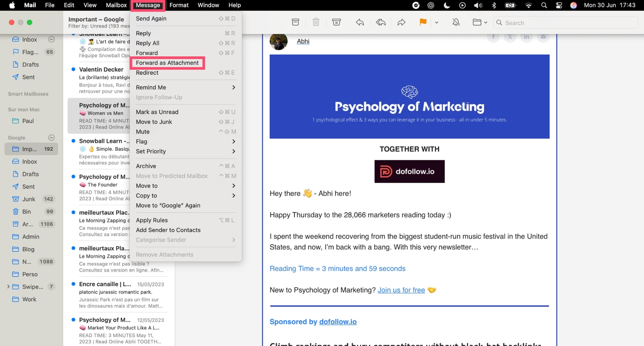Click the LinkedIn share icon in email
The image size is (644, 346).
tap(527, 37)
